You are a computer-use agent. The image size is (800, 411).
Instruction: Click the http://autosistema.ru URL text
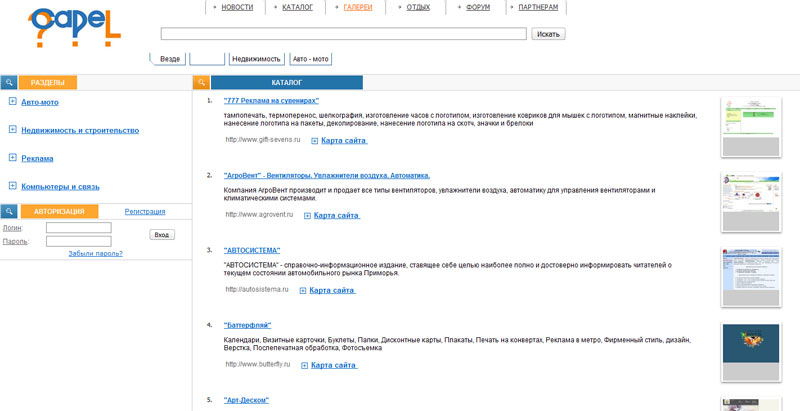tap(257, 290)
